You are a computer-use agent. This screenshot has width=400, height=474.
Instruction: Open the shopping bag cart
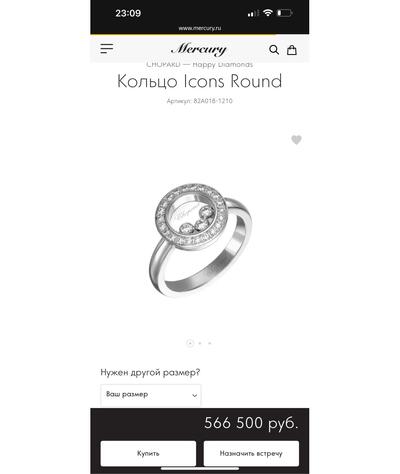click(x=292, y=50)
